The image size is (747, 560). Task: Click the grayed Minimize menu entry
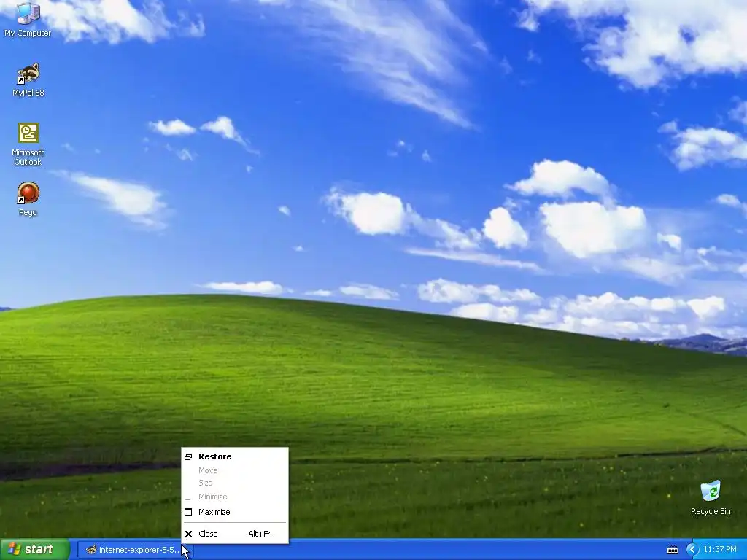click(x=235, y=497)
